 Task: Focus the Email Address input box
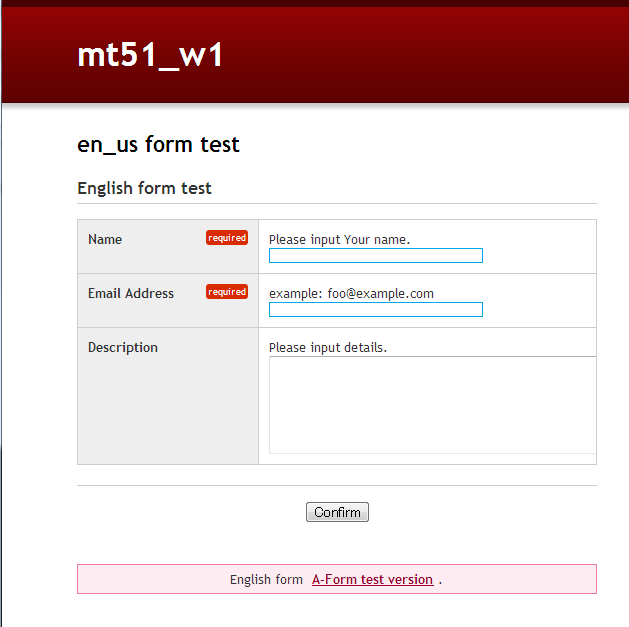pos(375,310)
